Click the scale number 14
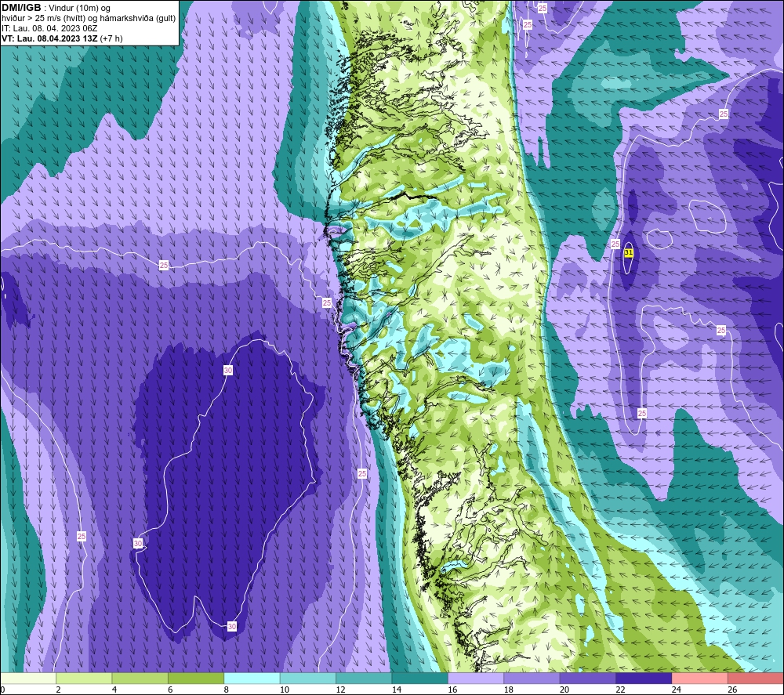The image size is (784, 695). click(x=397, y=690)
